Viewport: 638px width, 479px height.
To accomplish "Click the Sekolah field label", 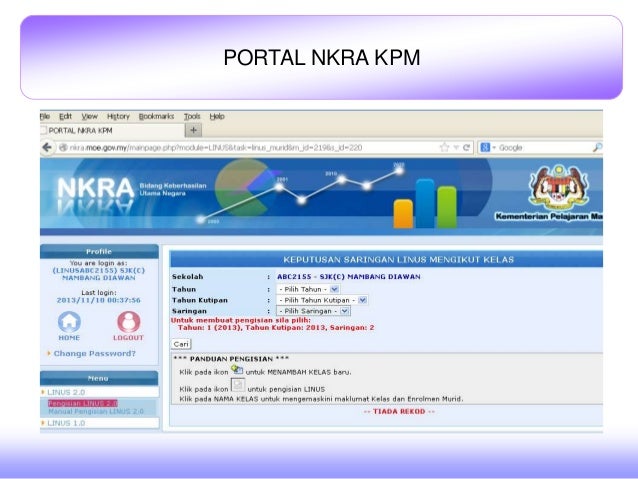I will click(188, 277).
